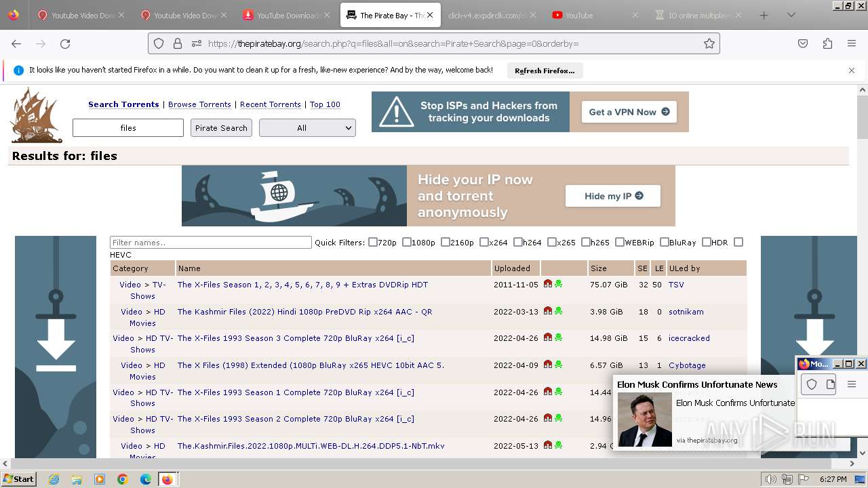Image resolution: width=868 pixels, height=488 pixels.
Task: Open hamburger menu in small Mozilla window
Action: pos(852,384)
